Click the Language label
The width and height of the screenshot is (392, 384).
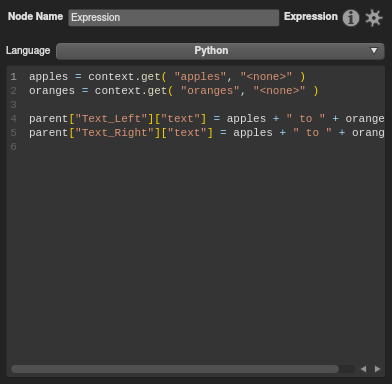click(x=28, y=50)
